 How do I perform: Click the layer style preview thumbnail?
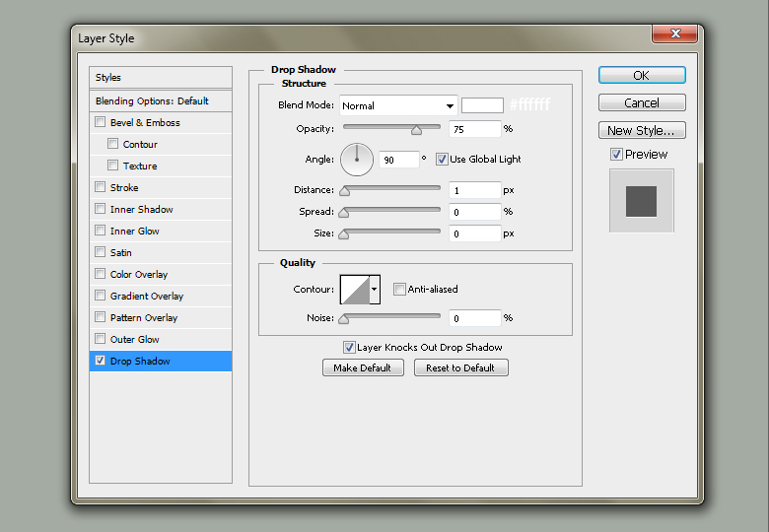click(641, 201)
